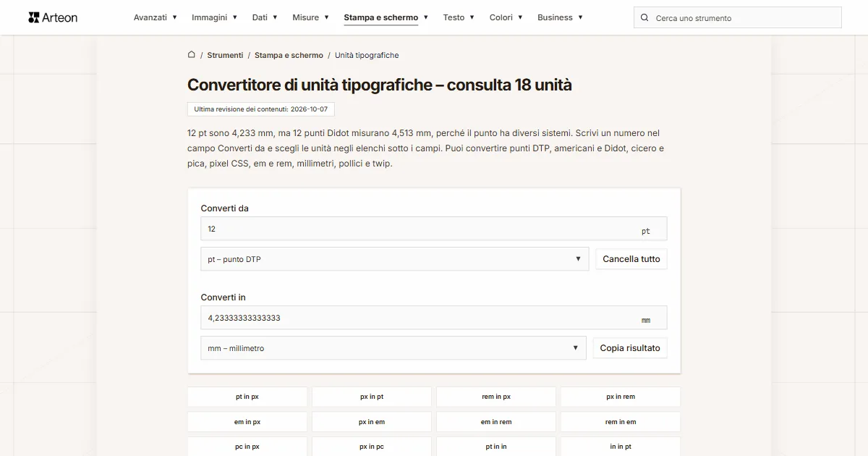868x456 pixels.
Task: Click the Arteon logo
Action: [53, 17]
